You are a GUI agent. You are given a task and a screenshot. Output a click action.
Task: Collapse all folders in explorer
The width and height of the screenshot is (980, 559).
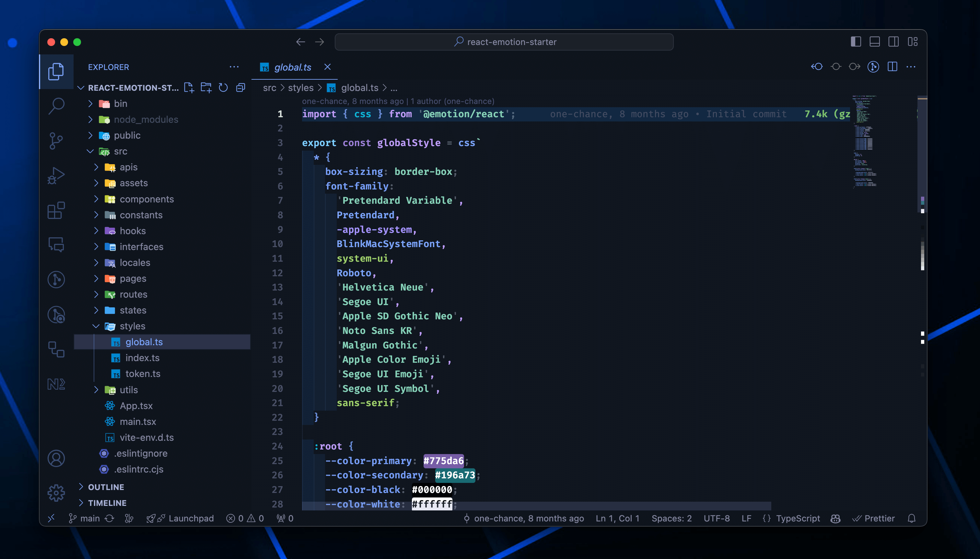tap(241, 87)
